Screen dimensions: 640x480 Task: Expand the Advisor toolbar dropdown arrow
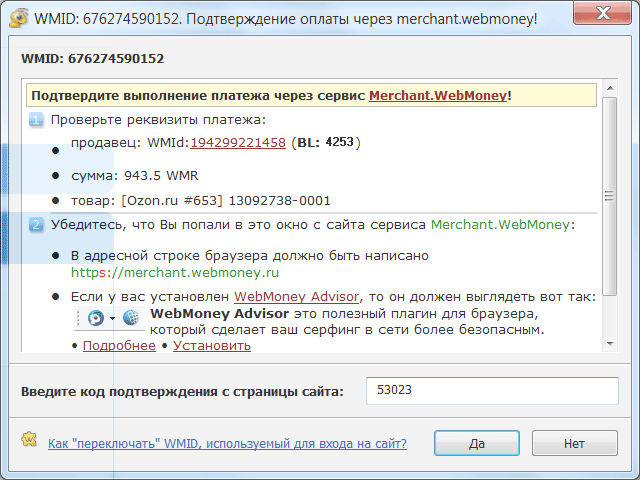click(x=112, y=318)
